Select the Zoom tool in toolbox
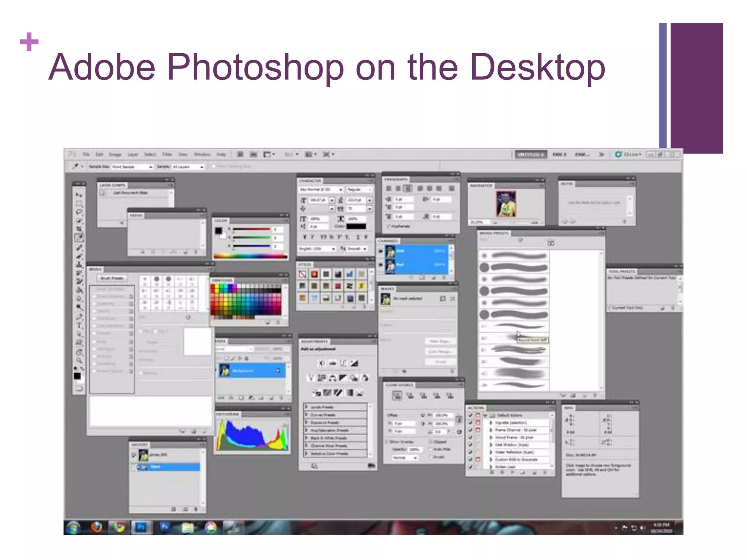Viewport: 747px width, 560px height. pyautogui.click(x=79, y=361)
